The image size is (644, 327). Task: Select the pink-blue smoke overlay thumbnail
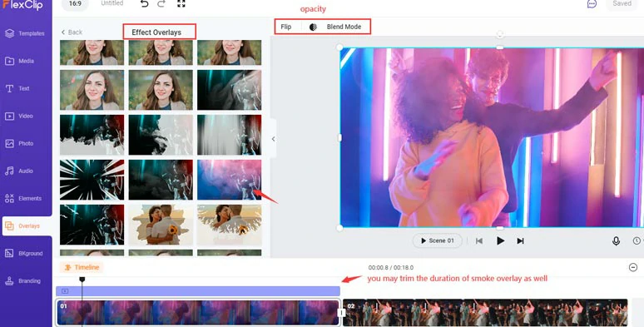coord(229,180)
